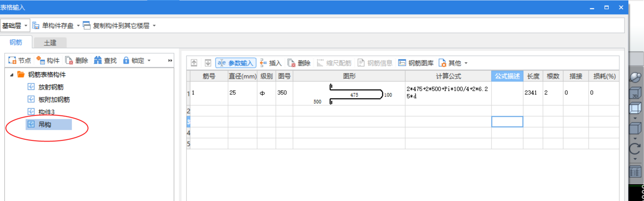Viewport: 644px width, 201px height.
Task: Expand the 单构件存盘 dropdown arrow
Action: (78, 26)
